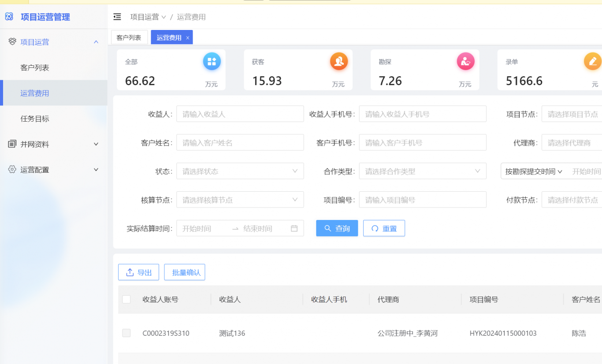Screen dimensions: 602x364
Task: Focus the 客户姓名 input field
Action: (240, 143)
